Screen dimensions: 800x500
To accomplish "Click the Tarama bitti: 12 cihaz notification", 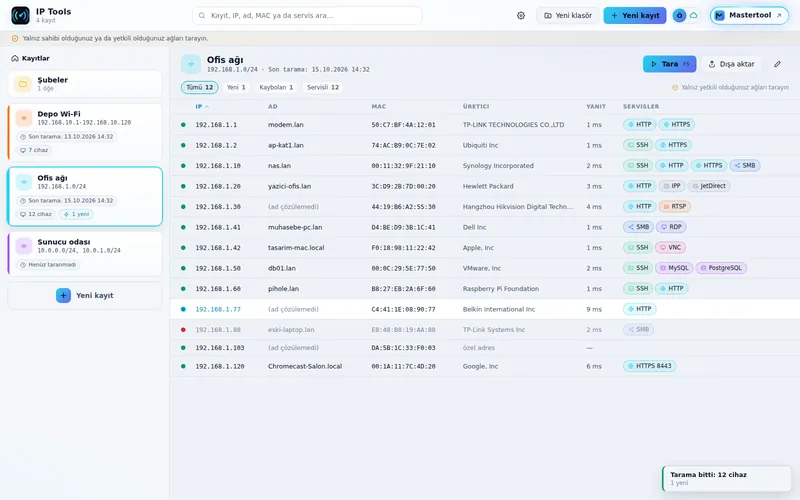I will [727, 478].
